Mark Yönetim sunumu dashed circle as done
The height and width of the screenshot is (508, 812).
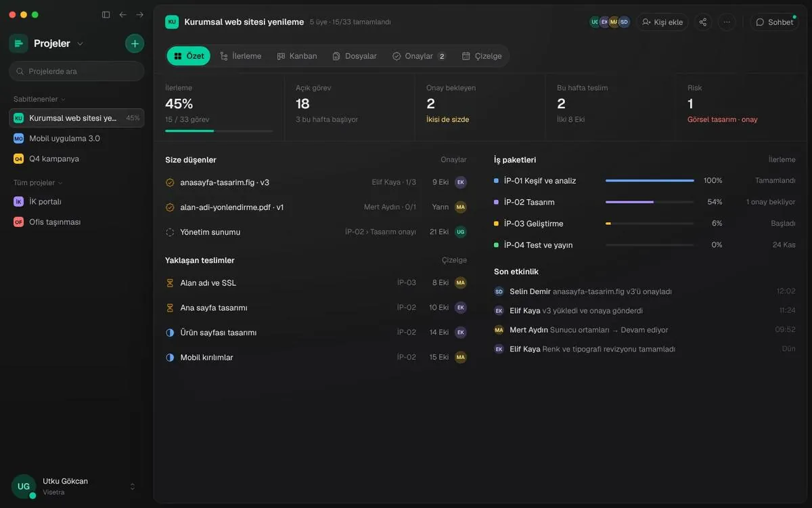coord(170,232)
